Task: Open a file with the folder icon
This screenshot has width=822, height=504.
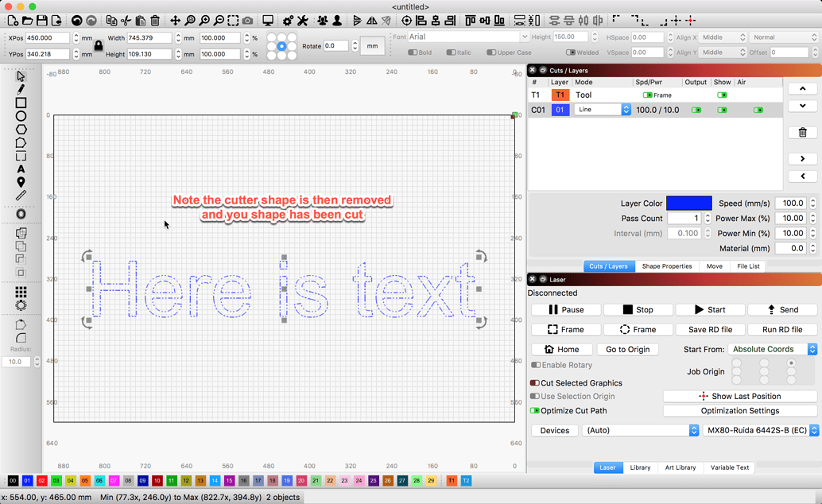Action: (27, 21)
